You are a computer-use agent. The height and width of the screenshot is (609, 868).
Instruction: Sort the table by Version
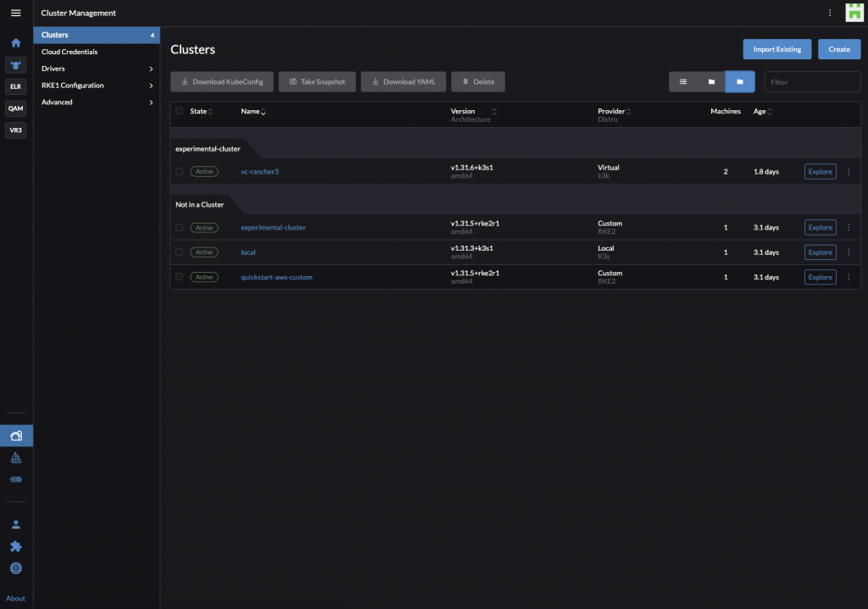coord(473,111)
